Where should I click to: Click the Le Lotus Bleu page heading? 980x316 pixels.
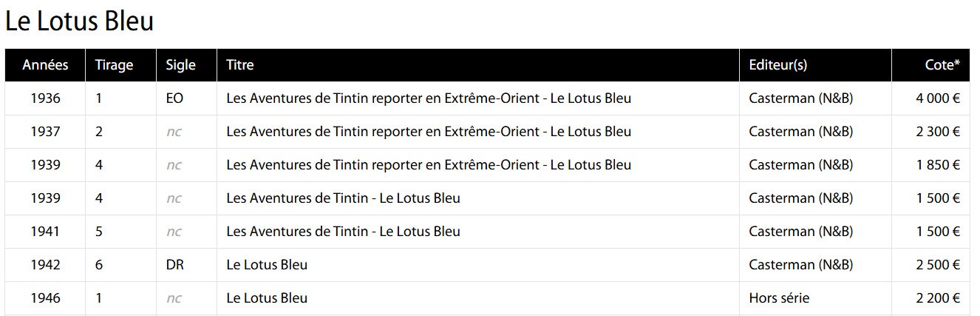[80, 21]
